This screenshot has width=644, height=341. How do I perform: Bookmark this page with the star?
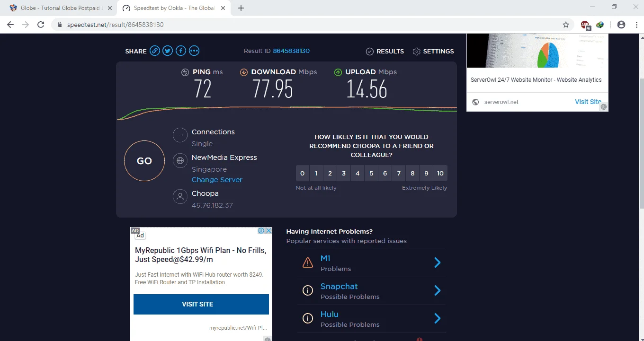point(566,25)
